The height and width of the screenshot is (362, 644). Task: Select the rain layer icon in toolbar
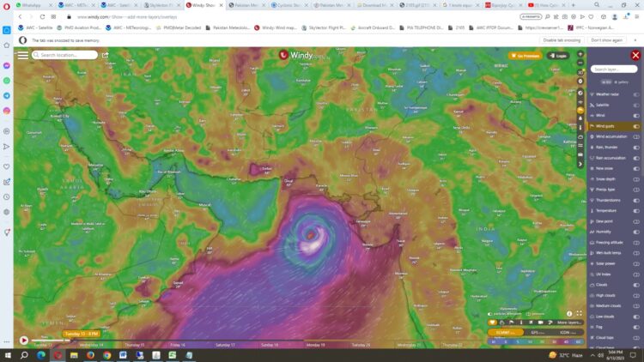(580, 118)
